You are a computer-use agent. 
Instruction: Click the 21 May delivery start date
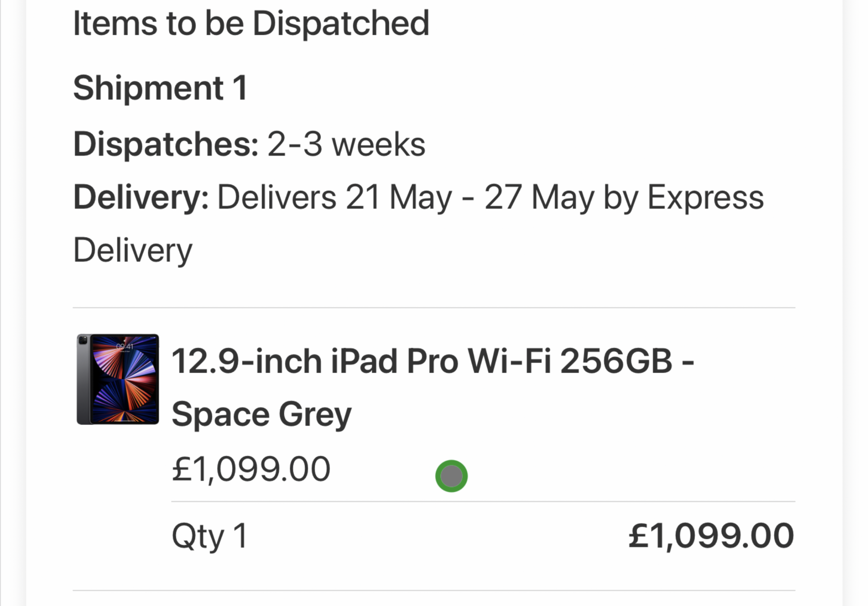399,197
